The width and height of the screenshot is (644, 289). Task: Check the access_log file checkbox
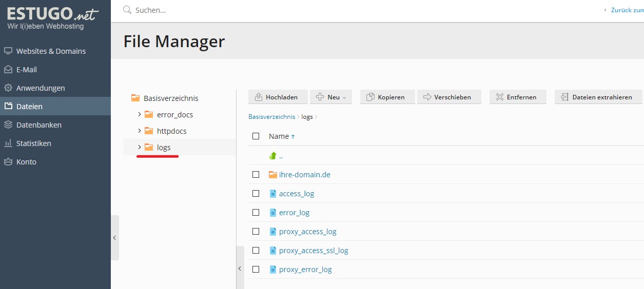coord(256,194)
